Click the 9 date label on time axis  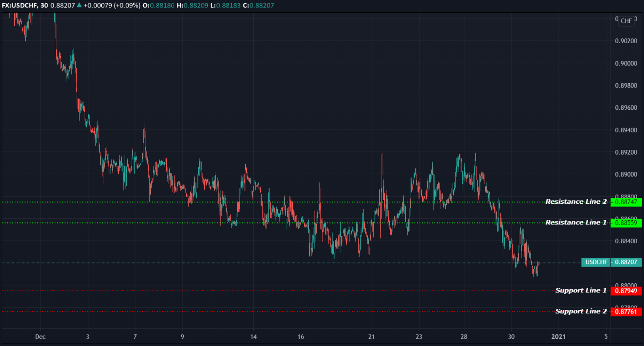coord(182,337)
